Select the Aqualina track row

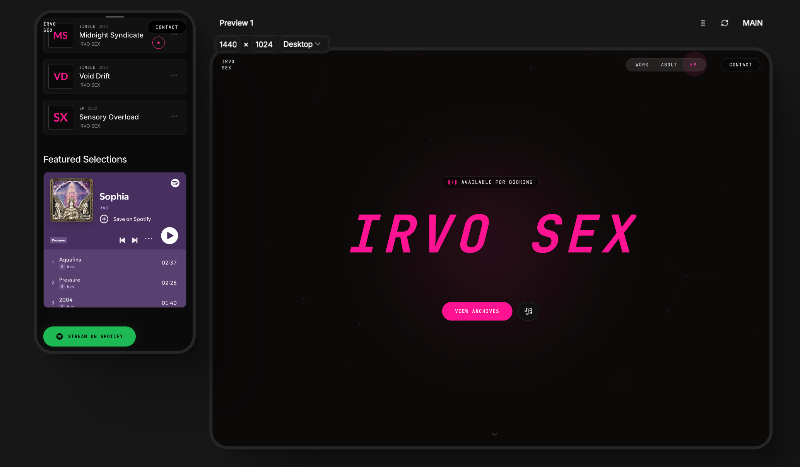(x=114, y=263)
